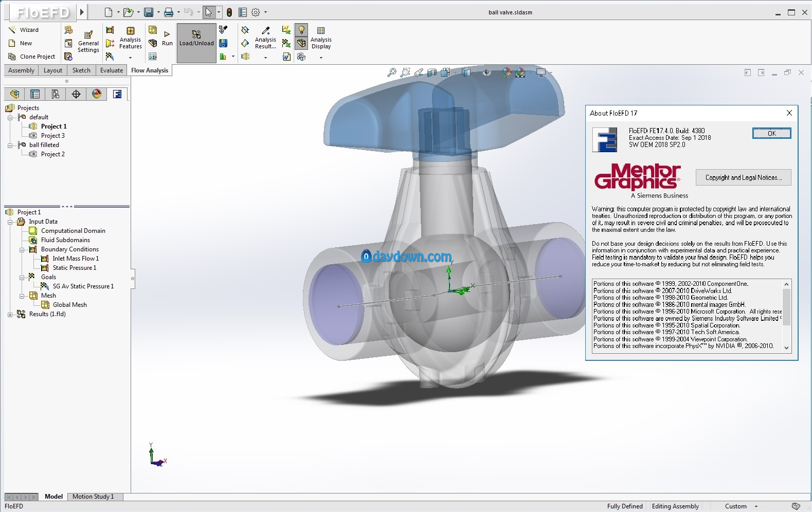Click the Zoom to Area view icon

tap(405, 72)
